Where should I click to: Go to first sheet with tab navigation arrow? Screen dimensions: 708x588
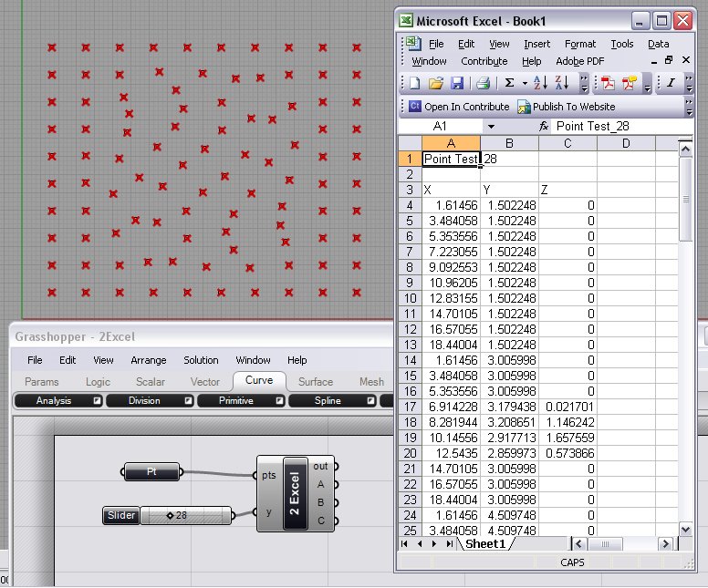pos(404,543)
